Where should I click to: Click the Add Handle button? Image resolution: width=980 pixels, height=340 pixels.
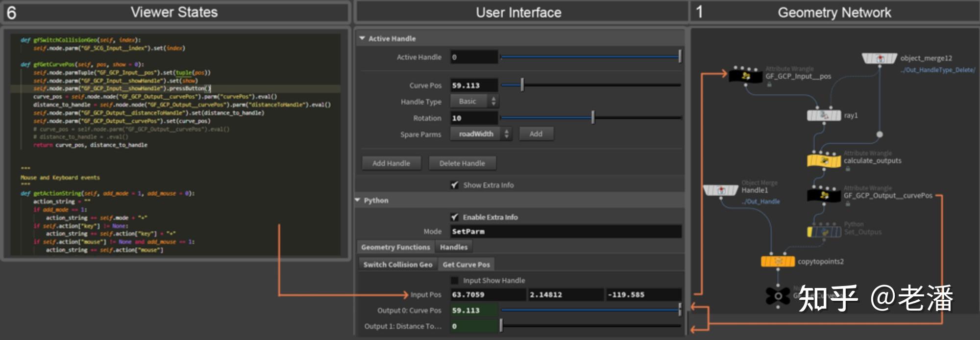pyautogui.click(x=391, y=163)
